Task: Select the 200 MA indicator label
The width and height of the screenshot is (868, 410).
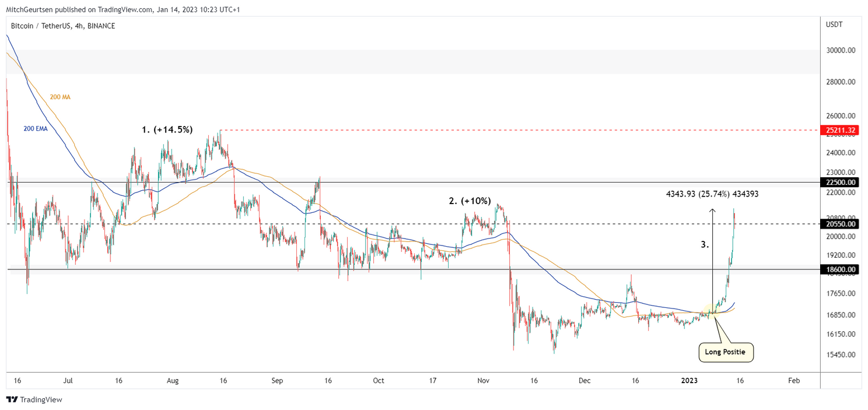Action: click(x=61, y=97)
